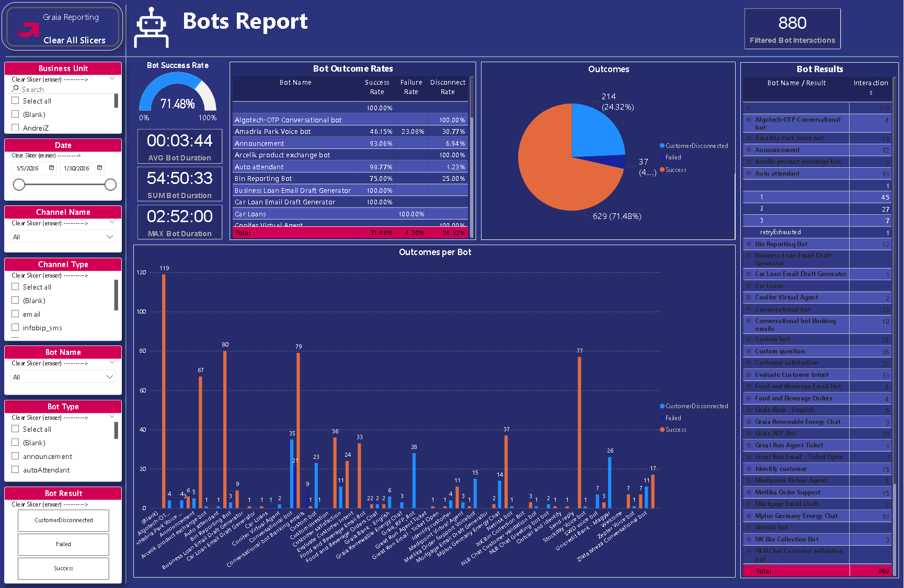Click the 880 Filtered Bot Interactions card
Viewport: 904px width, 588px height.
pyautogui.click(x=792, y=29)
